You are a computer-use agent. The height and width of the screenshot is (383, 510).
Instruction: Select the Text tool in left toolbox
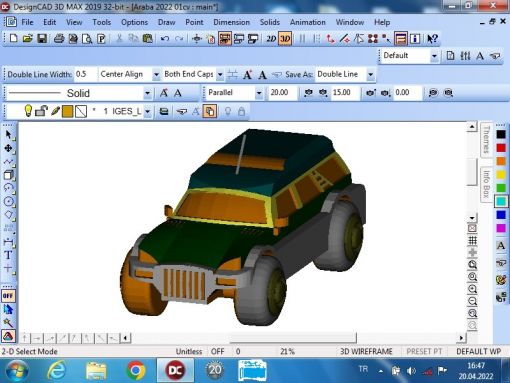8,255
